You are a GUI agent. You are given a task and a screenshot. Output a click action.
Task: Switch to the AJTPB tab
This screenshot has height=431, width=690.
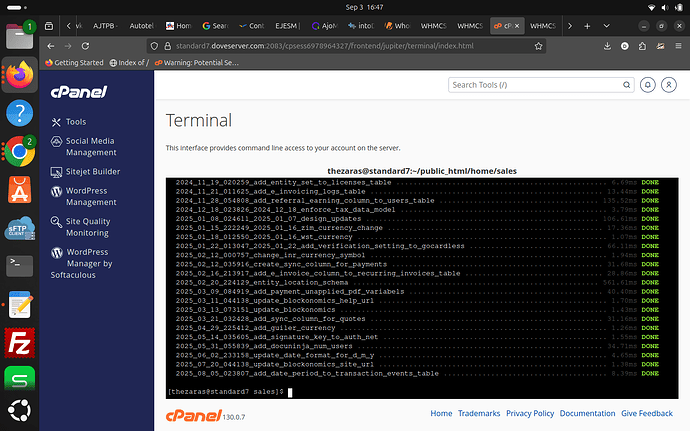(105, 26)
